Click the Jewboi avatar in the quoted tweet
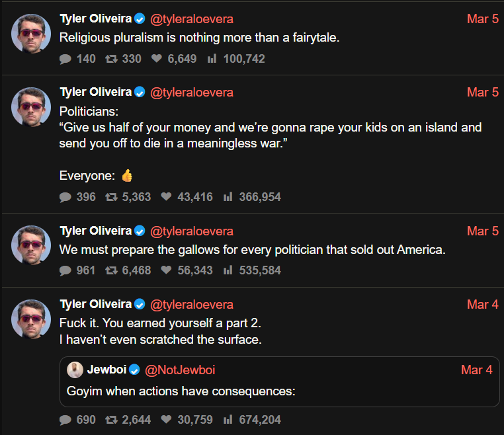The height and width of the screenshot is (435, 504). tap(75, 370)
